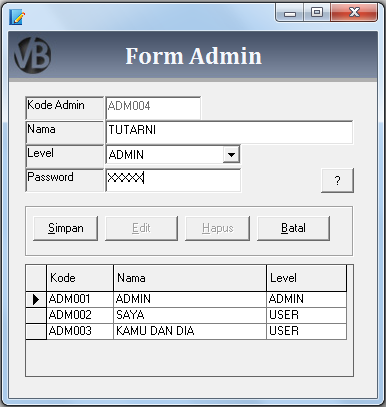The width and height of the screenshot is (386, 407).
Task: Minimize the Form Admin window
Action: click(x=290, y=13)
